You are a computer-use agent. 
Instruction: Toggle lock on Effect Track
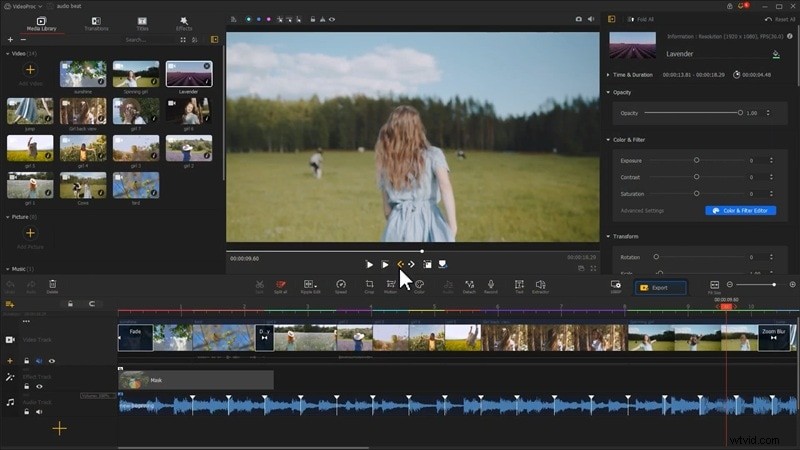click(x=27, y=387)
